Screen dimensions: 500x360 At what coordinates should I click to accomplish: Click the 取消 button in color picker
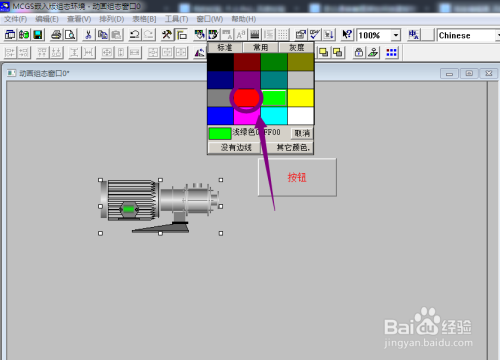302,133
